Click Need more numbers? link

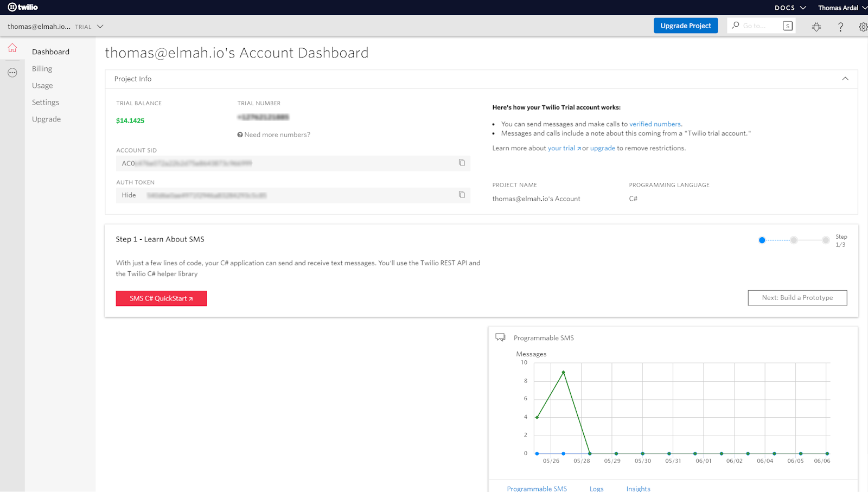point(277,135)
